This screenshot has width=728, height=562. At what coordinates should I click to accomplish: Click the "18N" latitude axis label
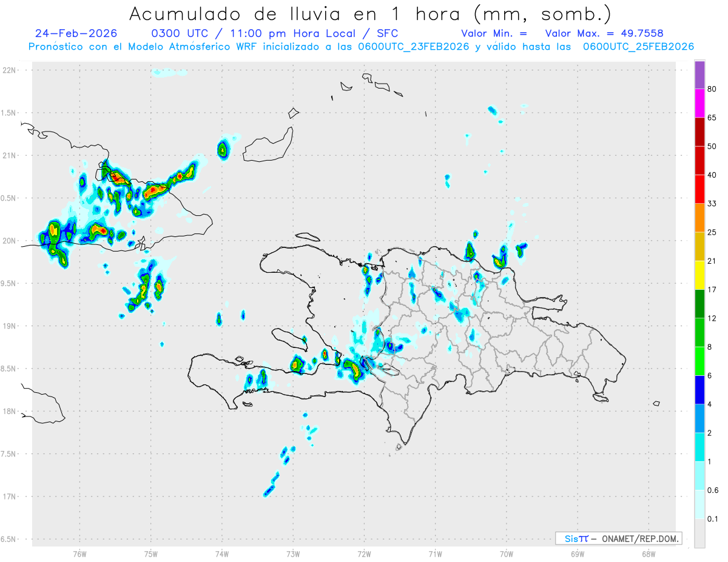(x=9, y=411)
